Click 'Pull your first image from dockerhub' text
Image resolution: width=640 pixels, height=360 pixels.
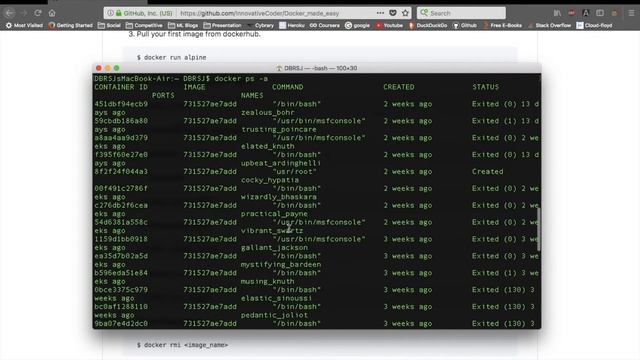tap(198, 34)
